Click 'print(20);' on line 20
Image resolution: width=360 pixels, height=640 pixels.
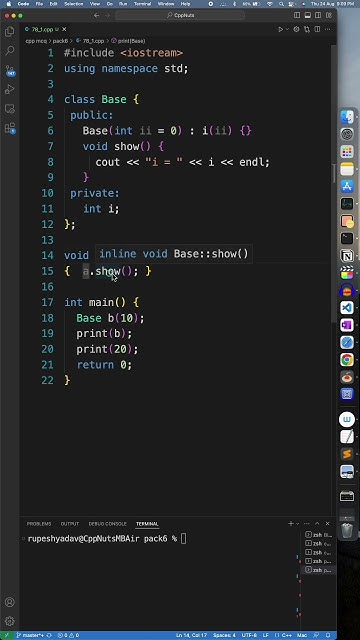[108, 349]
